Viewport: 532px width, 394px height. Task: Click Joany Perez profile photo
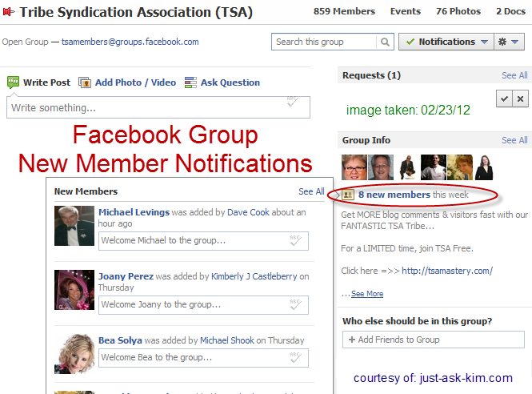click(x=74, y=290)
